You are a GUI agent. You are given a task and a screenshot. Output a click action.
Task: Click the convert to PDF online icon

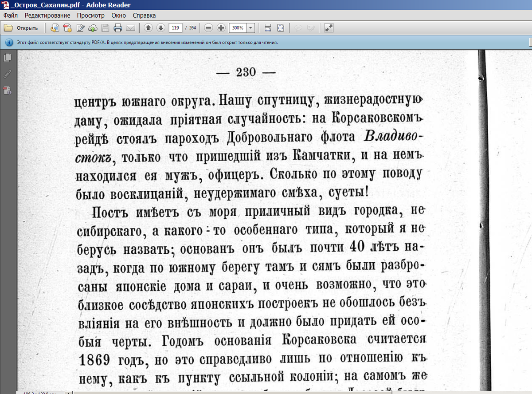tap(55, 28)
